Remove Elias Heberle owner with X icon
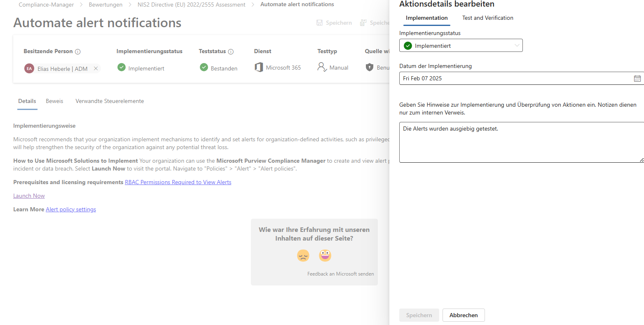The height and width of the screenshot is (325, 644). click(96, 68)
